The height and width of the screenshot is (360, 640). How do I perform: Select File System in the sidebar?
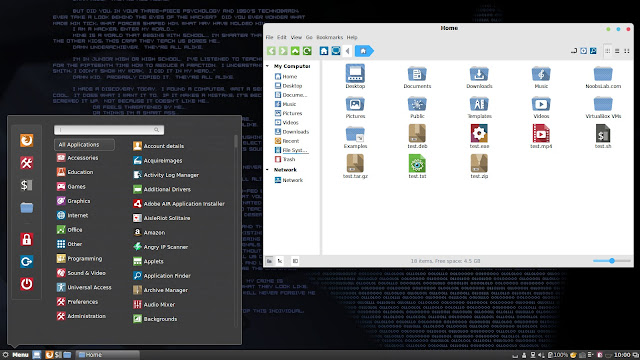pos(291,150)
